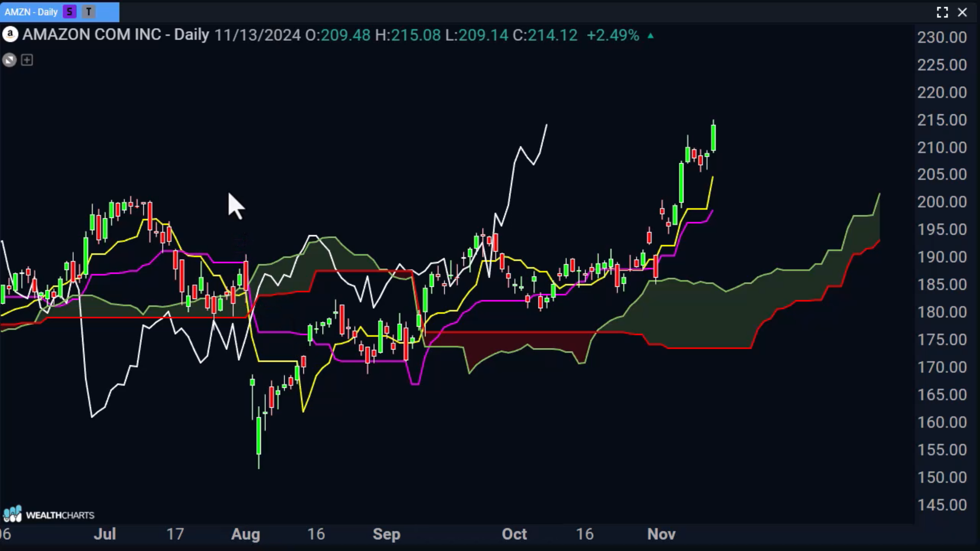
Task: Click the 170.00 price axis label
Action: 942,367
